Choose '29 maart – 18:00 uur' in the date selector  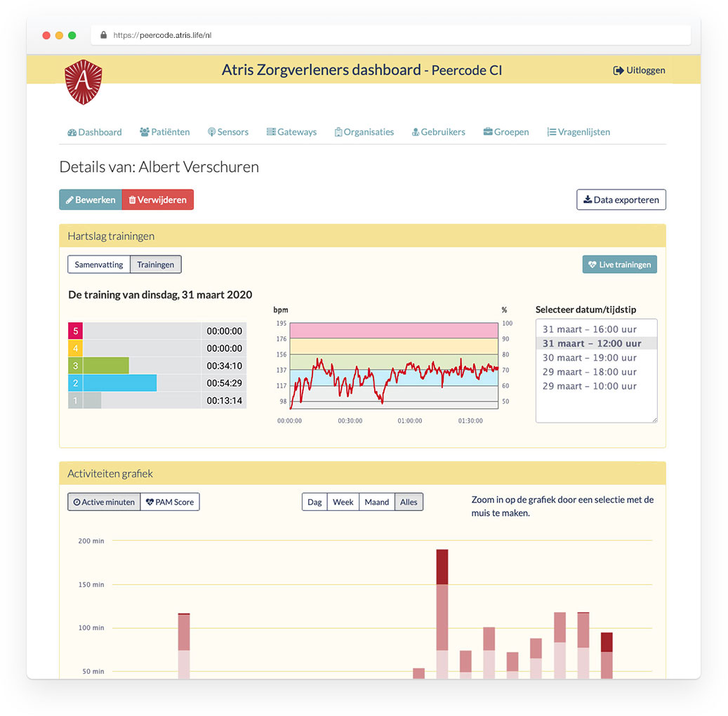(595, 372)
